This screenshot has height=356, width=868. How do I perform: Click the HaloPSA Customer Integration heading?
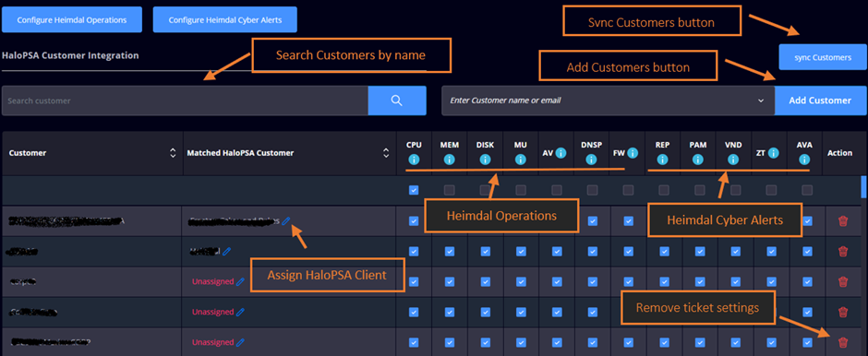[70, 55]
